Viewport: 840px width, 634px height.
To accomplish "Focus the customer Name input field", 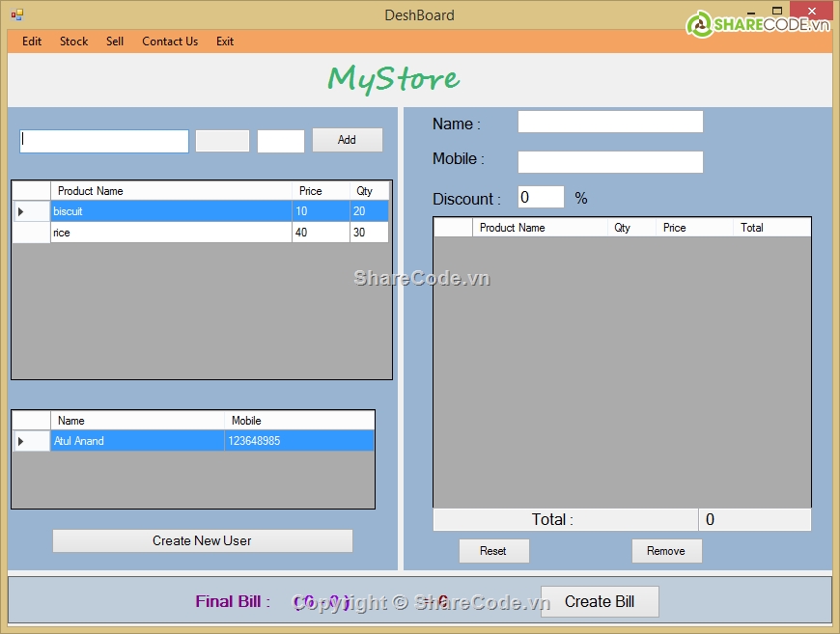I will (609, 122).
